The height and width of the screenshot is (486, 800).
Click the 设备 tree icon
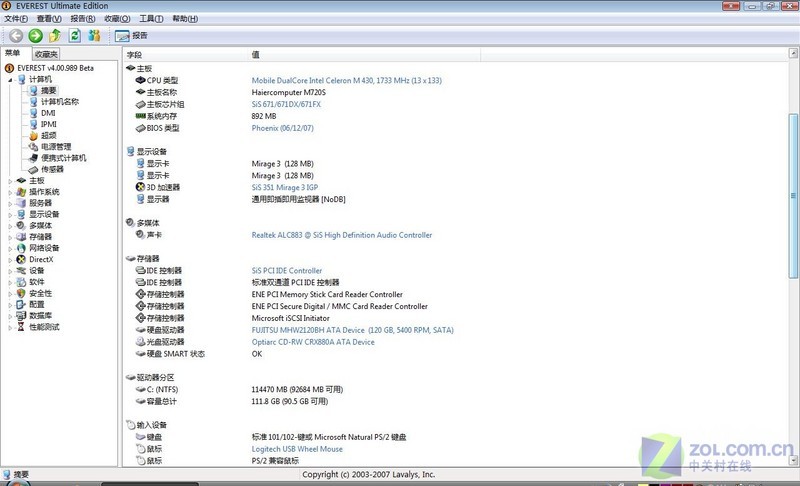[x=21, y=270]
